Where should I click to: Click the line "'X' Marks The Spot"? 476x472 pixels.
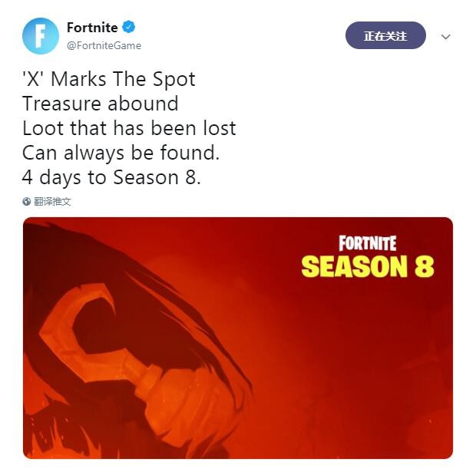click(x=109, y=79)
